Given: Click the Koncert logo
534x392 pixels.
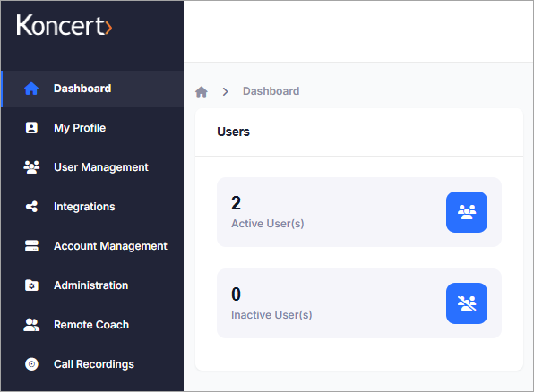Looking at the screenshot, I should (x=64, y=25).
